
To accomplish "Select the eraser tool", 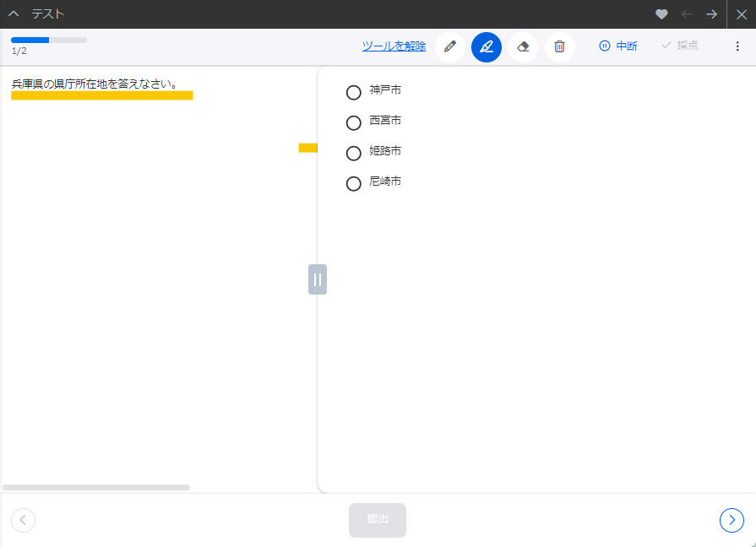I will [x=523, y=46].
